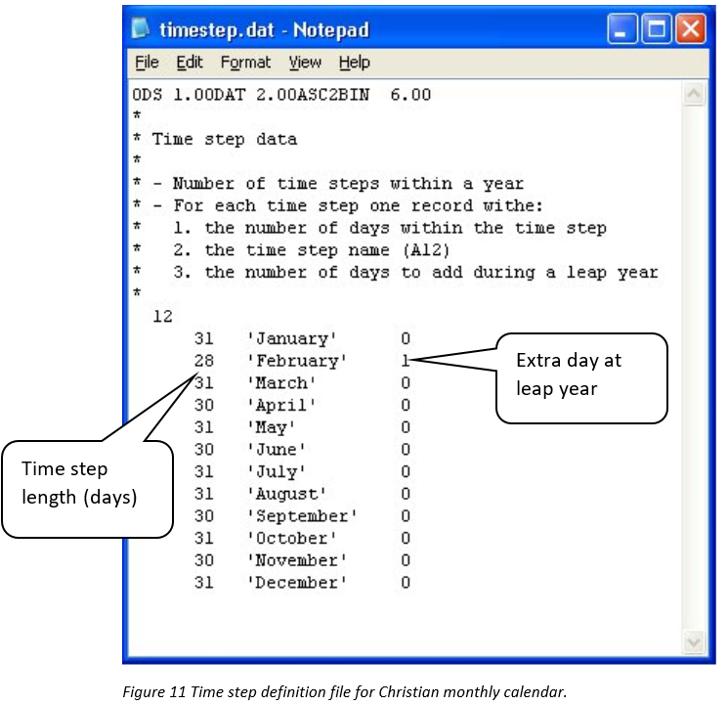
Task: Minimize the Notepad window
Action: pos(622,28)
